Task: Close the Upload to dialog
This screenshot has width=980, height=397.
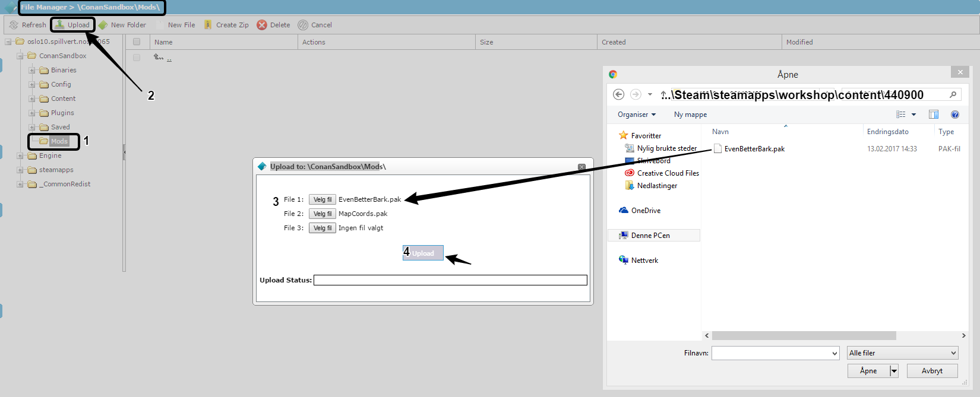Action: click(581, 167)
